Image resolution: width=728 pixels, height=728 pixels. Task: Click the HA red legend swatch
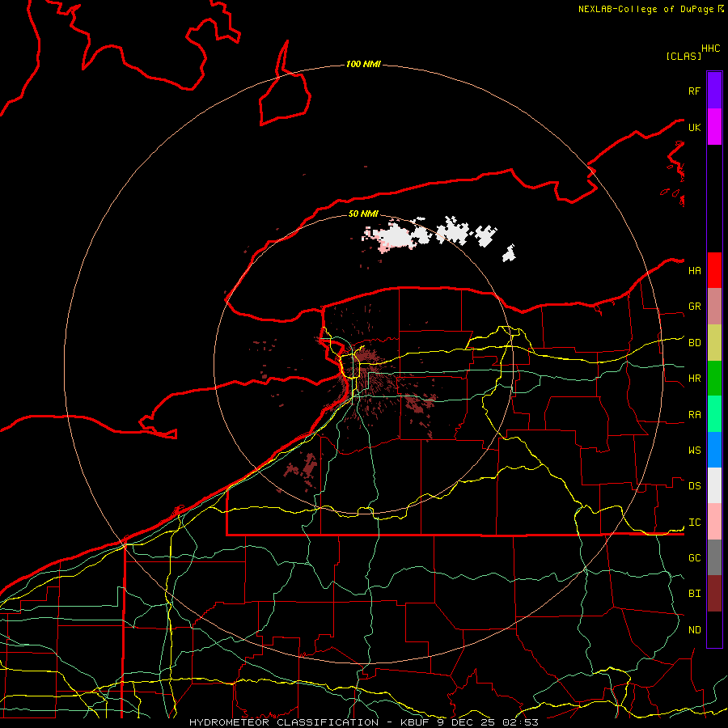tap(714, 270)
